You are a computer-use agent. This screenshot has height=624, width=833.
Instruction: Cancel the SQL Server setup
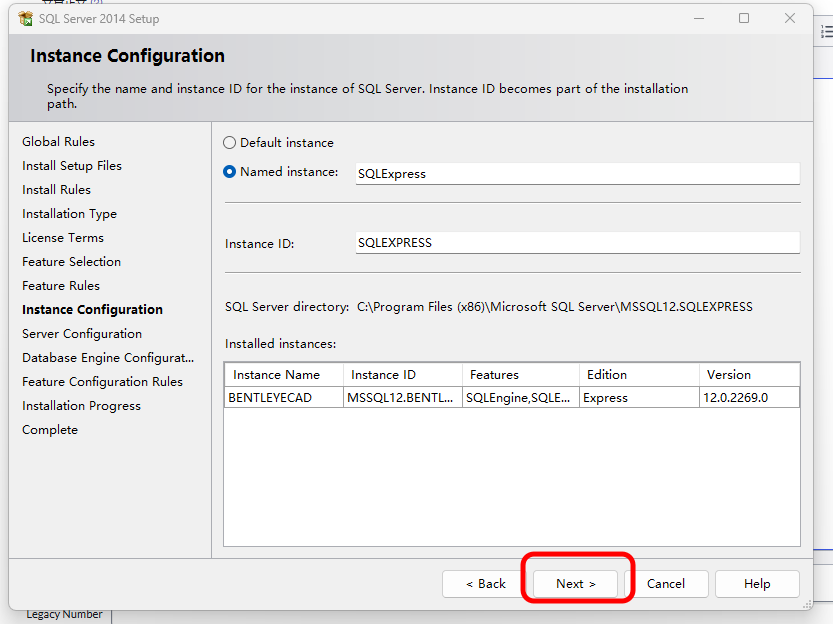(665, 584)
